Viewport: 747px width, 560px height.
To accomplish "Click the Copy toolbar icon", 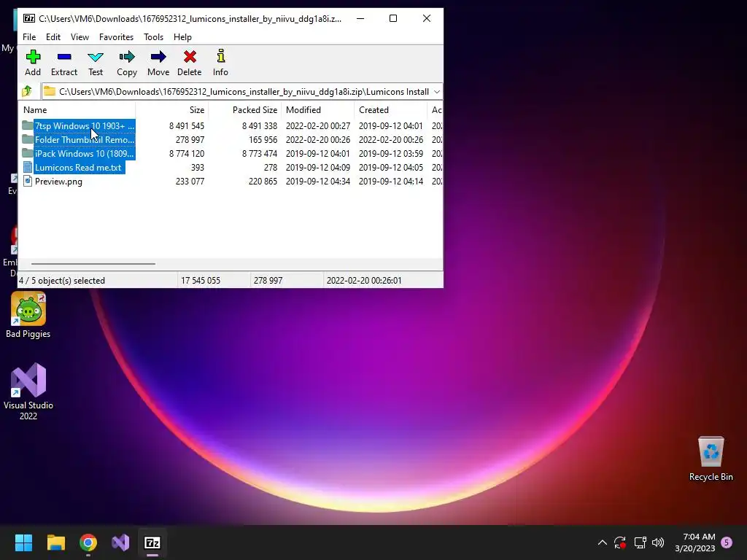I will pos(127,57).
